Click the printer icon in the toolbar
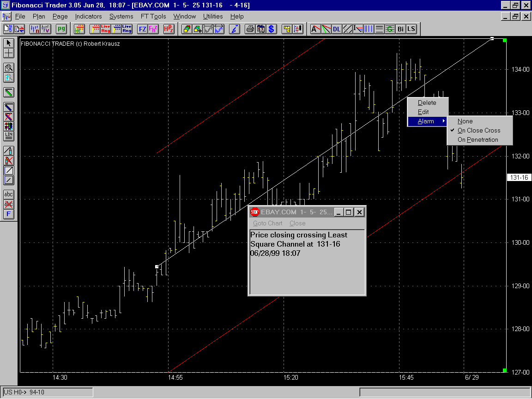Screen dimensions: 532x399 click(250, 29)
